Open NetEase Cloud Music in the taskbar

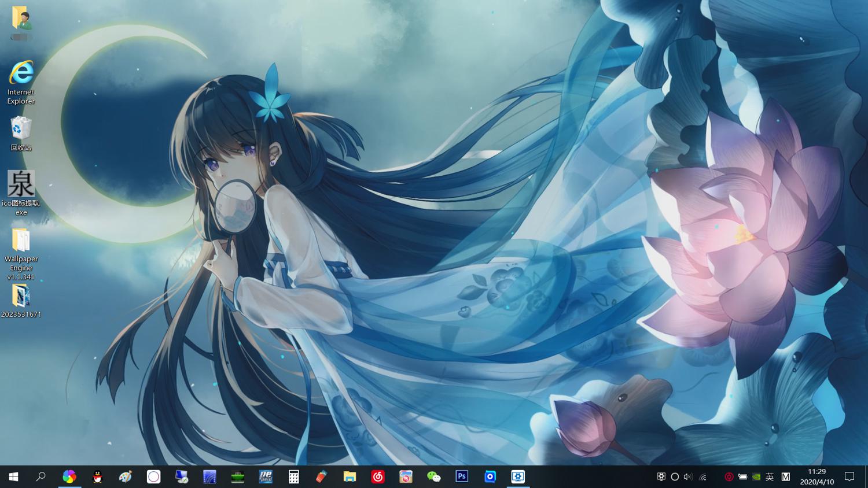tap(378, 476)
